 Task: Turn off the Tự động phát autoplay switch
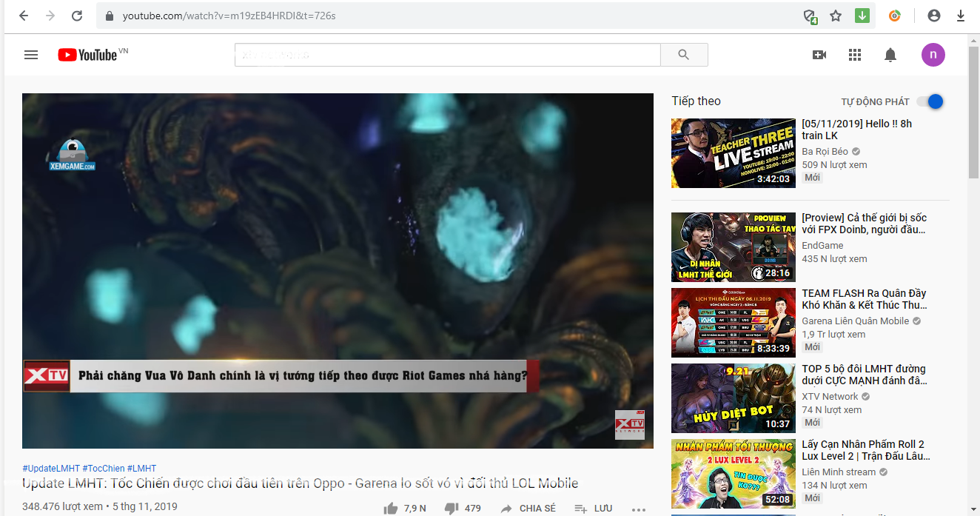(930, 101)
